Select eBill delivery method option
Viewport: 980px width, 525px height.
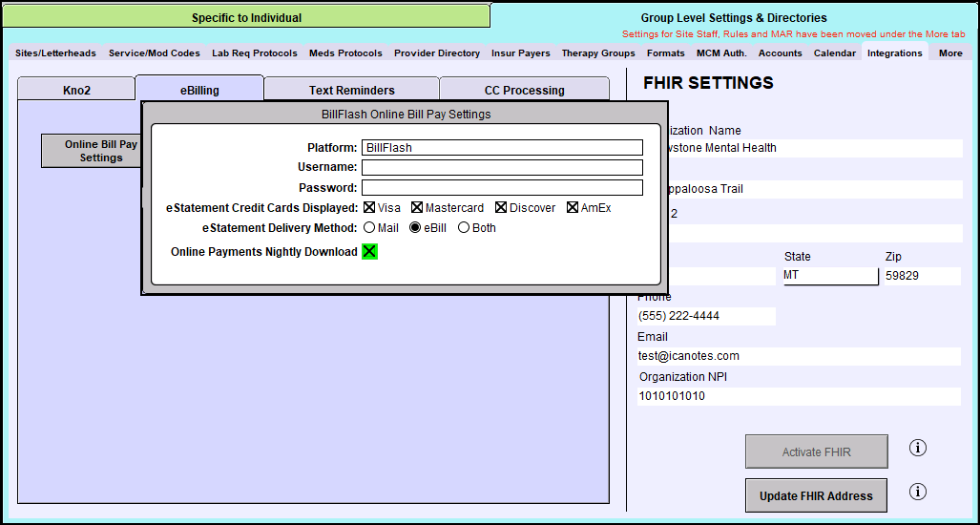tap(415, 228)
